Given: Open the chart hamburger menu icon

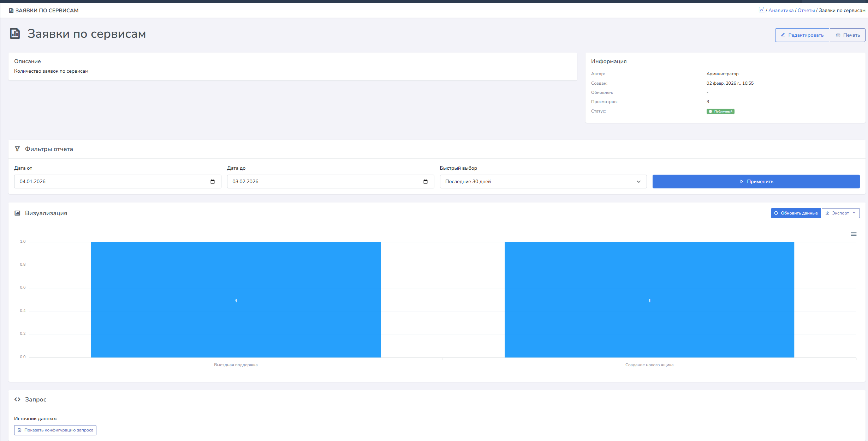Looking at the screenshot, I should (x=854, y=234).
